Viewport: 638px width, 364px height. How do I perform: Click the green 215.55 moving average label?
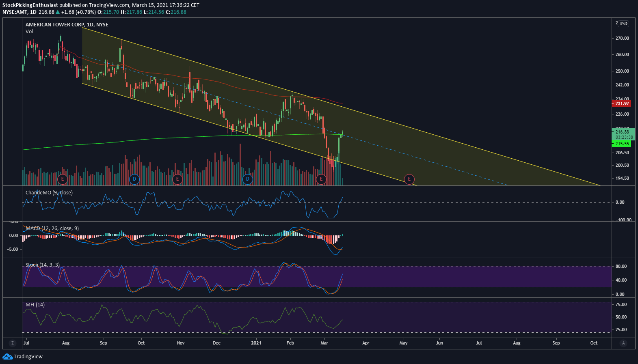point(621,144)
